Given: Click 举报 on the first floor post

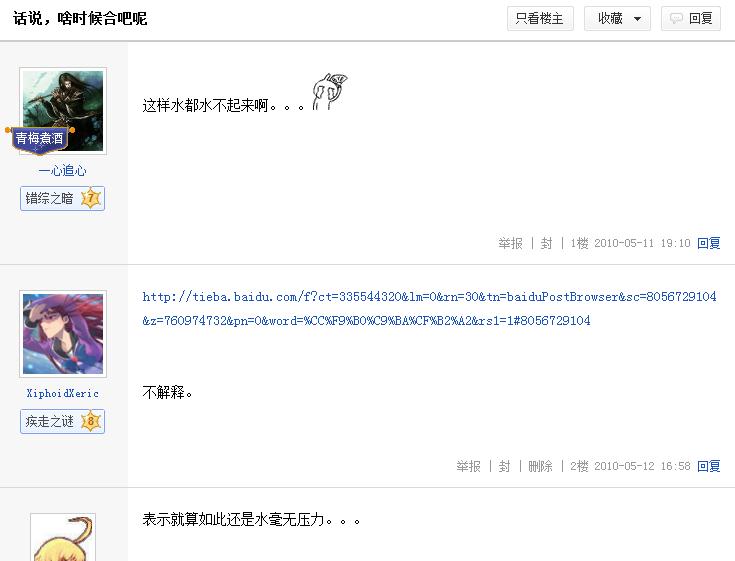Looking at the screenshot, I should (x=510, y=243).
